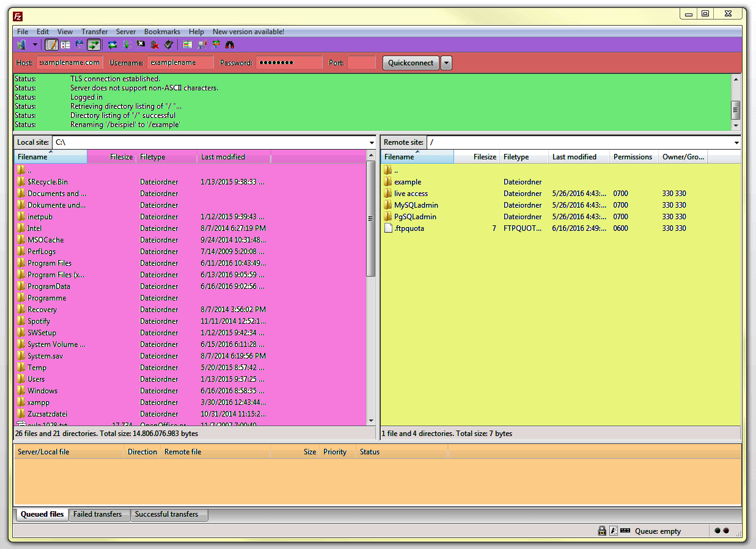Image resolution: width=756 pixels, height=549 pixels.
Task: Click the cancel current operation icon
Action: tap(141, 45)
